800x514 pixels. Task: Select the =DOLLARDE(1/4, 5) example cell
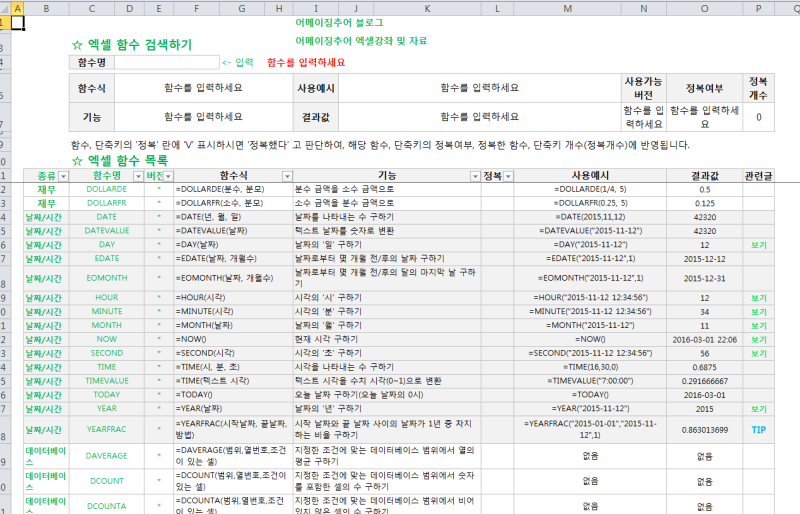point(590,189)
